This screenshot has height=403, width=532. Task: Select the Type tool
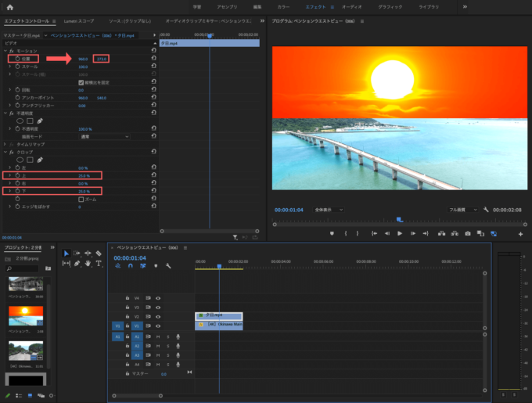99,263
